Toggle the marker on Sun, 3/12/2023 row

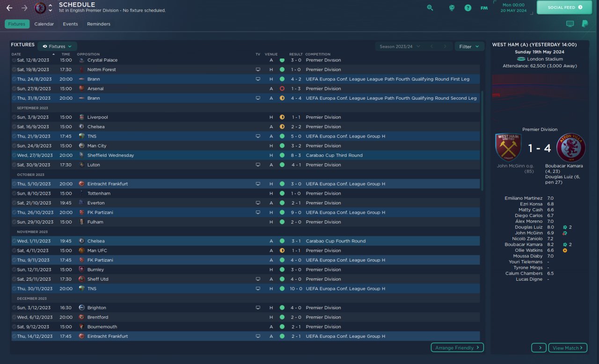[x=14, y=307]
